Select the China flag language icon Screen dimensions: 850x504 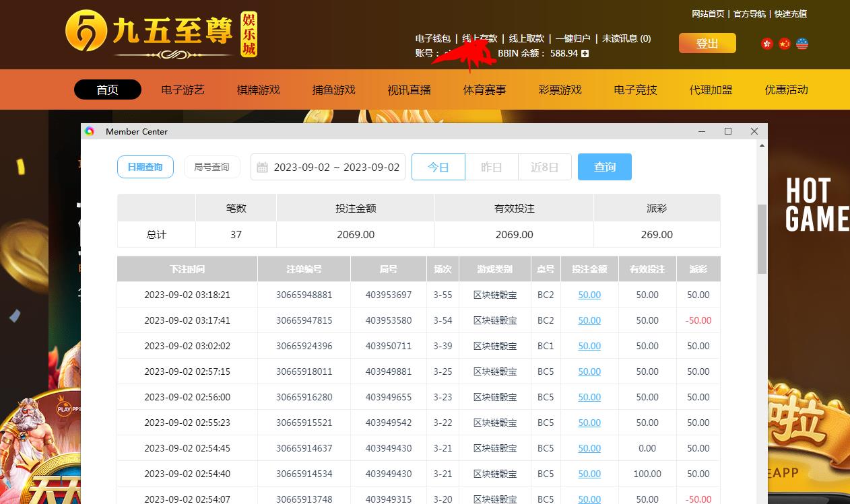pyautogui.click(x=784, y=44)
